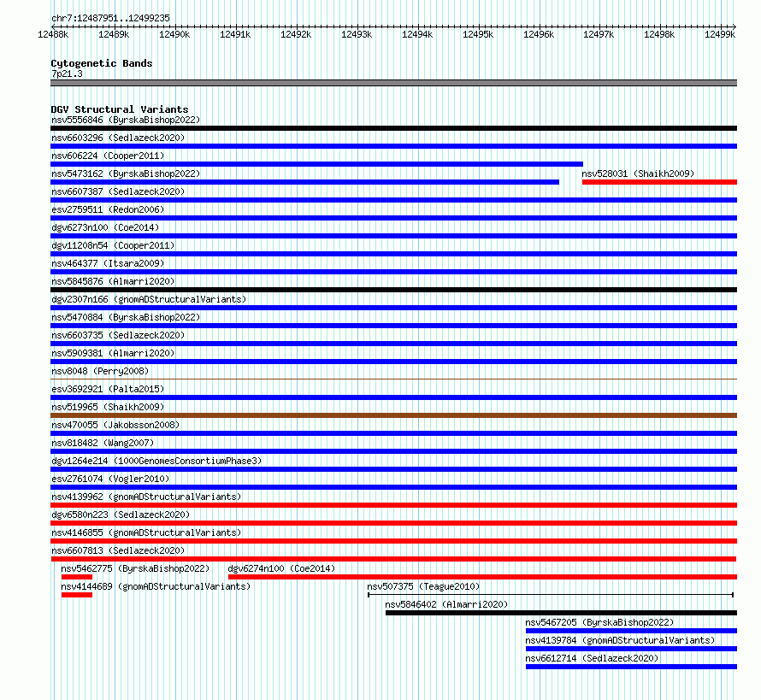Click the 12488k ruler tick label
761x700 pixels.
pyautogui.click(x=53, y=34)
